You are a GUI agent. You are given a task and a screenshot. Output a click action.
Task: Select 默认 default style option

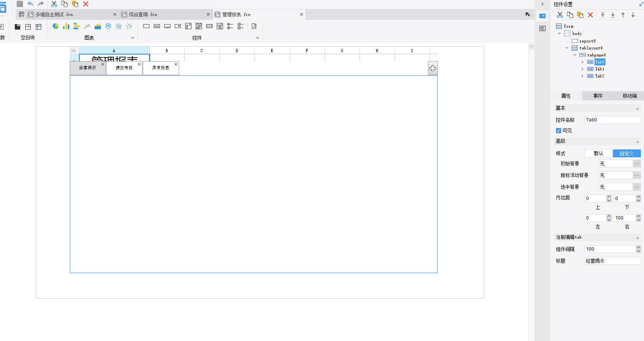pos(598,153)
